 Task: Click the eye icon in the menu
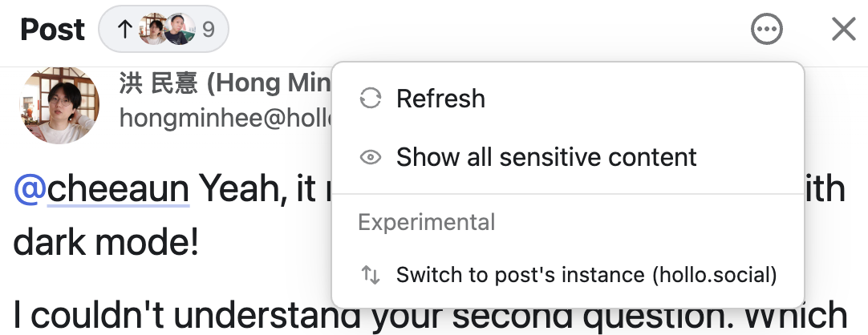tap(371, 158)
